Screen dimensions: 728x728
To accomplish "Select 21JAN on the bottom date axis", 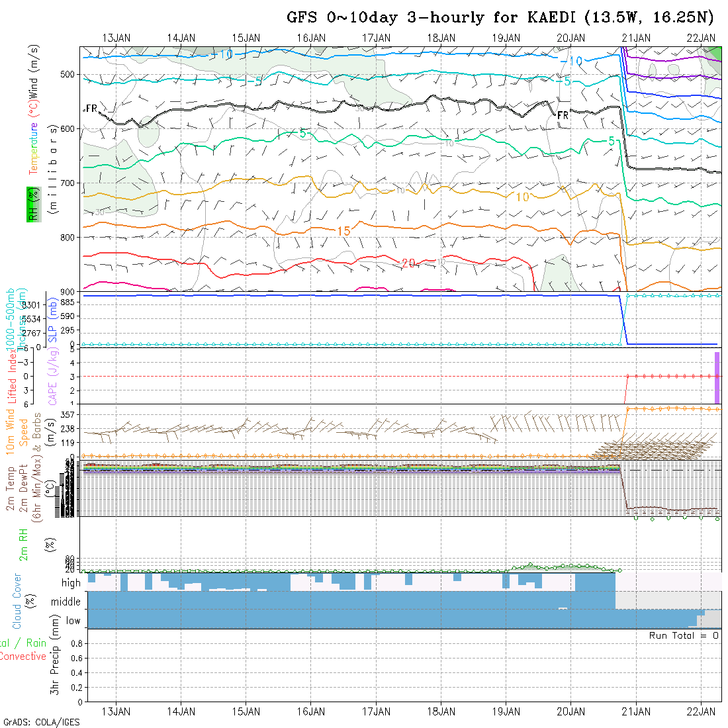I will click(635, 711).
